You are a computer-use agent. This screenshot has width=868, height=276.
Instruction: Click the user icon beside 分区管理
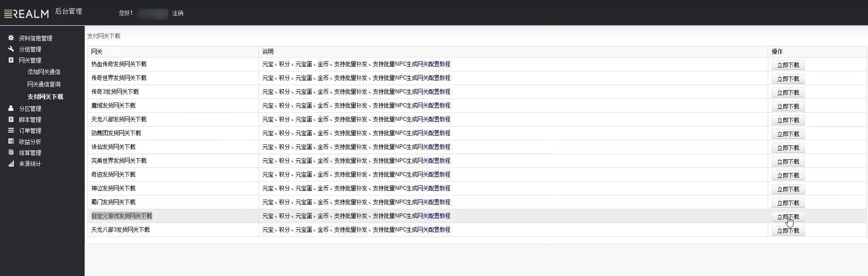pyautogui.click(x=11, y=108)
